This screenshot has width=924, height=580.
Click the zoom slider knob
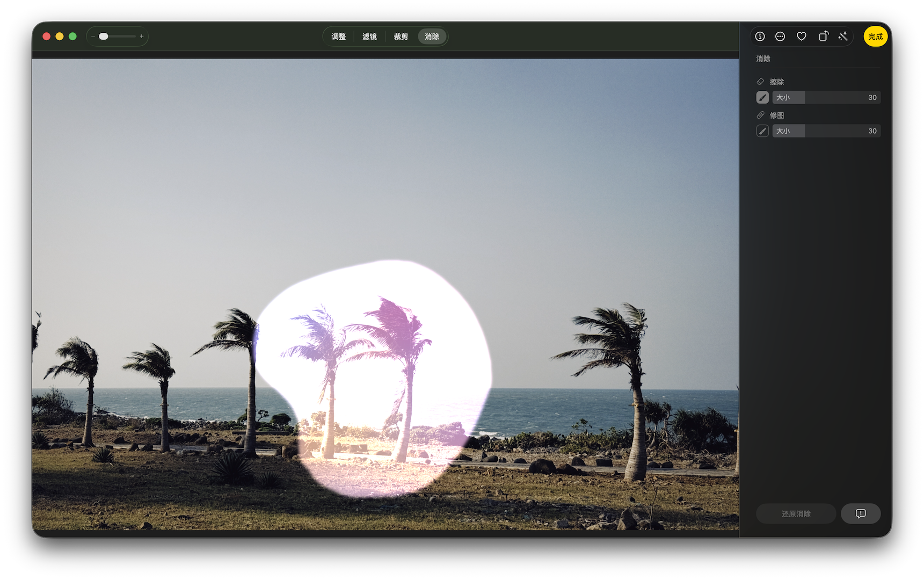(x=104, y=37)
